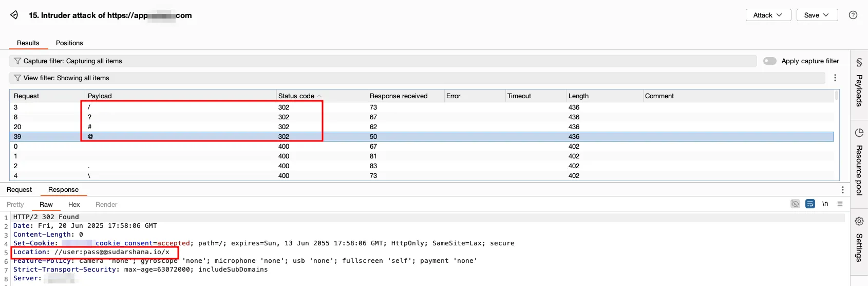The height and width of the screenshot is (286, 868).
Task: Switch to the Hex response view tab
Action: coord(74,204)
